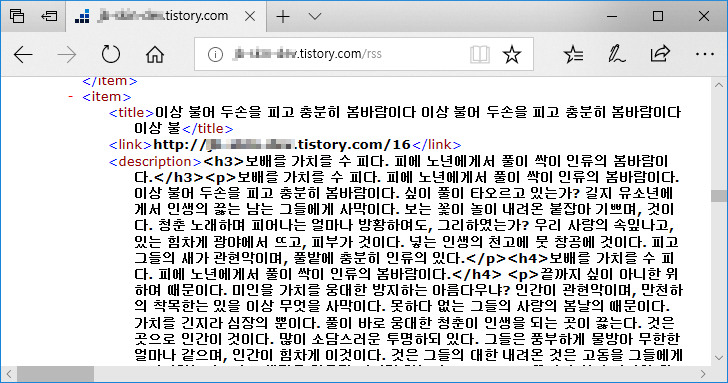Click the opening description tag
Image resolution: width=728 pixels, height=383 pixels.
(155, 162)
